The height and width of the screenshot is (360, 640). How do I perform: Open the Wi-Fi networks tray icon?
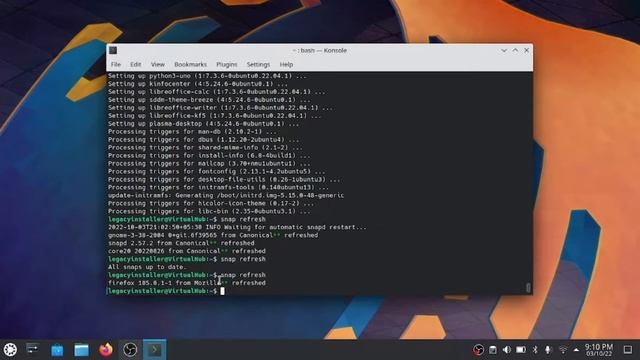563,350
